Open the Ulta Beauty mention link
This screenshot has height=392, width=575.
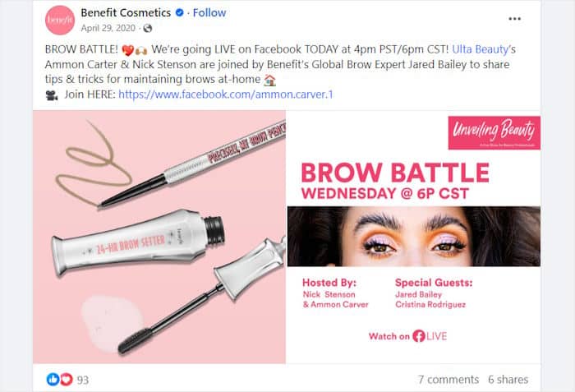click(481, 49)
